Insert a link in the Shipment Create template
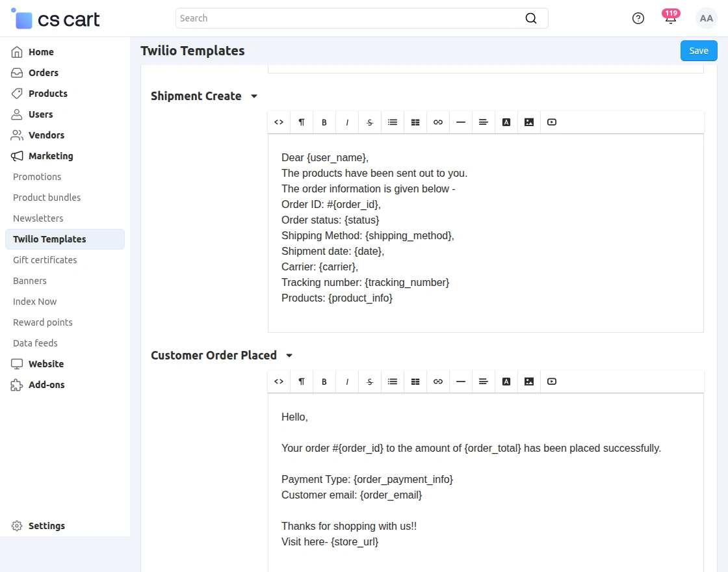Image resolution: width=728 pixels, height=572 pixels. 438,122
